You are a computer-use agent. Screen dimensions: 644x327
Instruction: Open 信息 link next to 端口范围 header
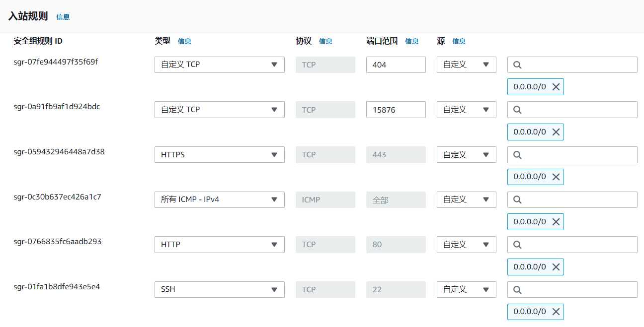pyautogui.click(x=411, y=41)
